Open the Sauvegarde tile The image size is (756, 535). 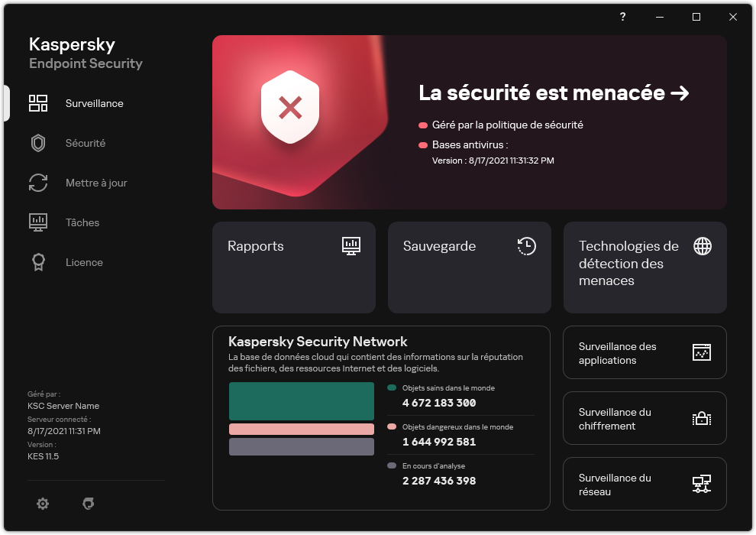(x=469, y=267)
